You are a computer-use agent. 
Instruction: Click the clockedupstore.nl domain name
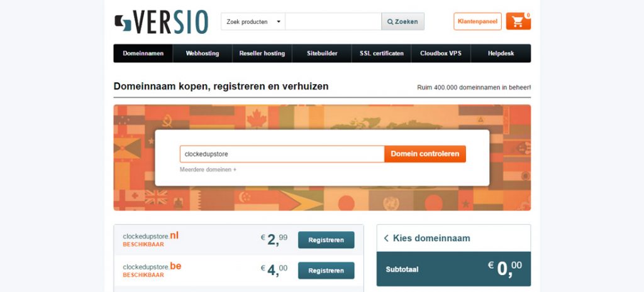click(x=151, y=236)
